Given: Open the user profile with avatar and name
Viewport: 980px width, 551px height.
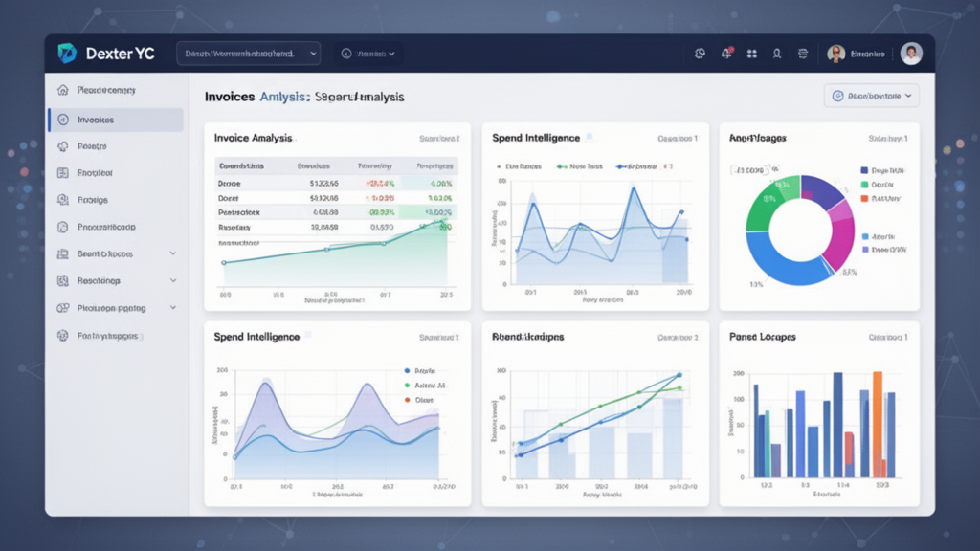Looking at the screenshot, I should [x=857, y=54].
